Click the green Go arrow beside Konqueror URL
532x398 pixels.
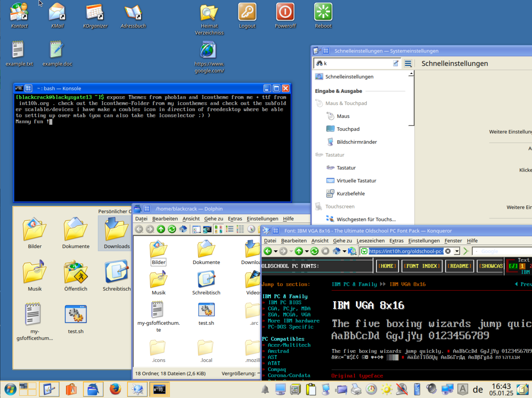(466, 251)
